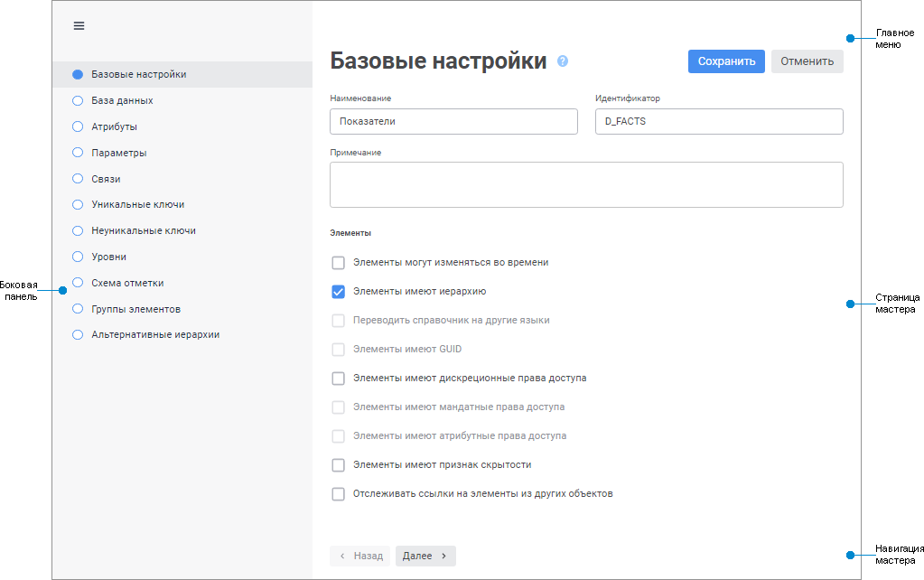This screenshot has width=924, height=580.
Task: Cancel changes with the Отменить button
Action: [806, 61]
